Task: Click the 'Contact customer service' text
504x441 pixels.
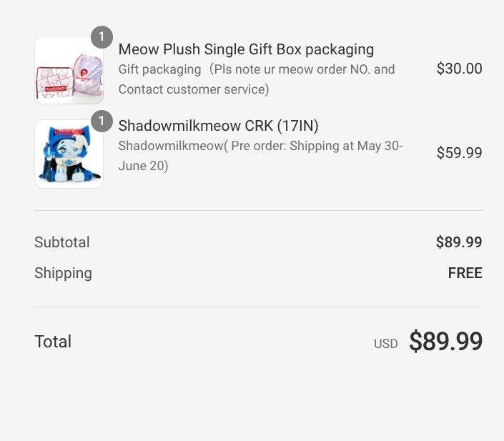Action: (193, 89)
